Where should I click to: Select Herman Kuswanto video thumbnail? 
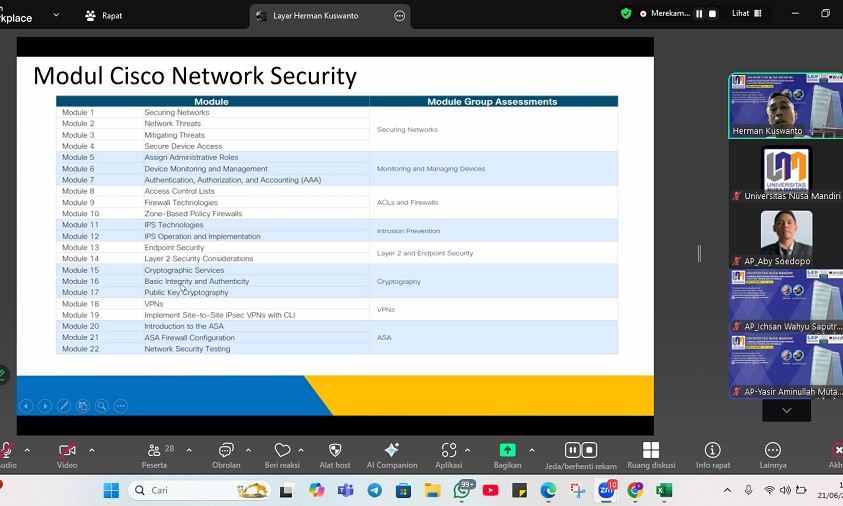(786, 105)
